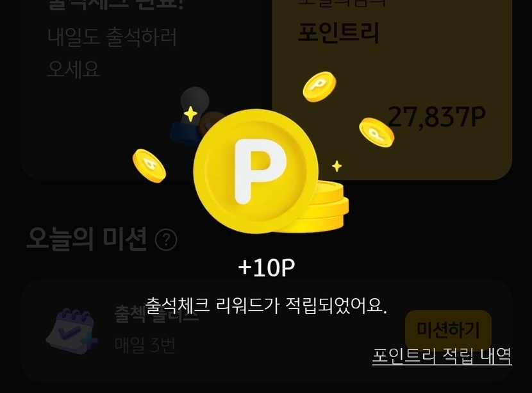The width and height of the screenshot is (532, 393).
Task: Tap the large yellow P coin
Action: [x=256, y=171]
